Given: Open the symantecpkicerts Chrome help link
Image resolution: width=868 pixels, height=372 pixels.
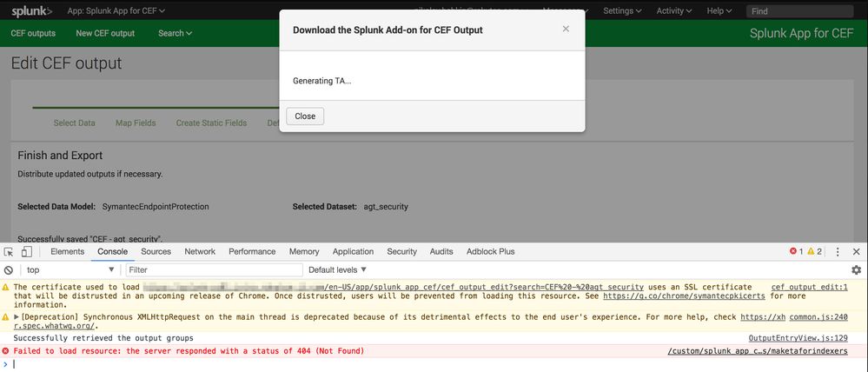Looking at the screenshot, I should tap(684, 296).
